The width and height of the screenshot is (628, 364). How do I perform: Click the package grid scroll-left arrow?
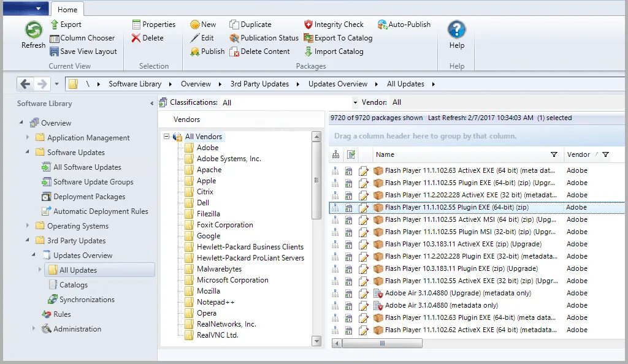point(337,343)
